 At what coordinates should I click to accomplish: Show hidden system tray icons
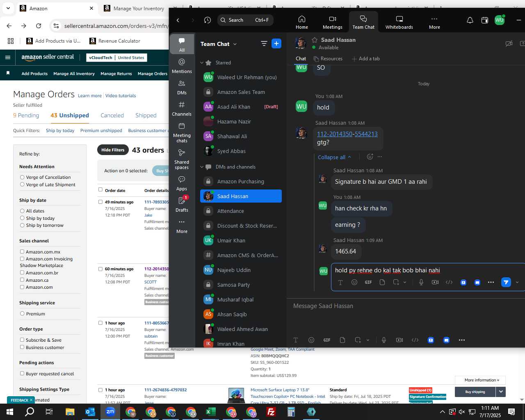(x=442, y=412)
